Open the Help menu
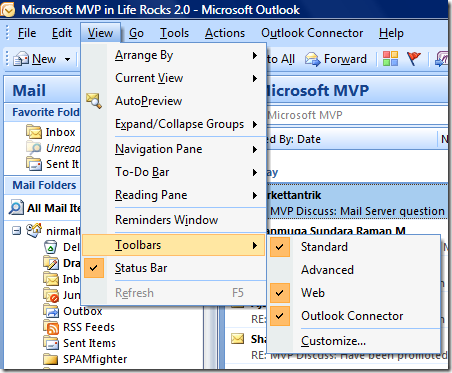Image resolution: width=452 pixels, height=373 pixels. (391, 33)
